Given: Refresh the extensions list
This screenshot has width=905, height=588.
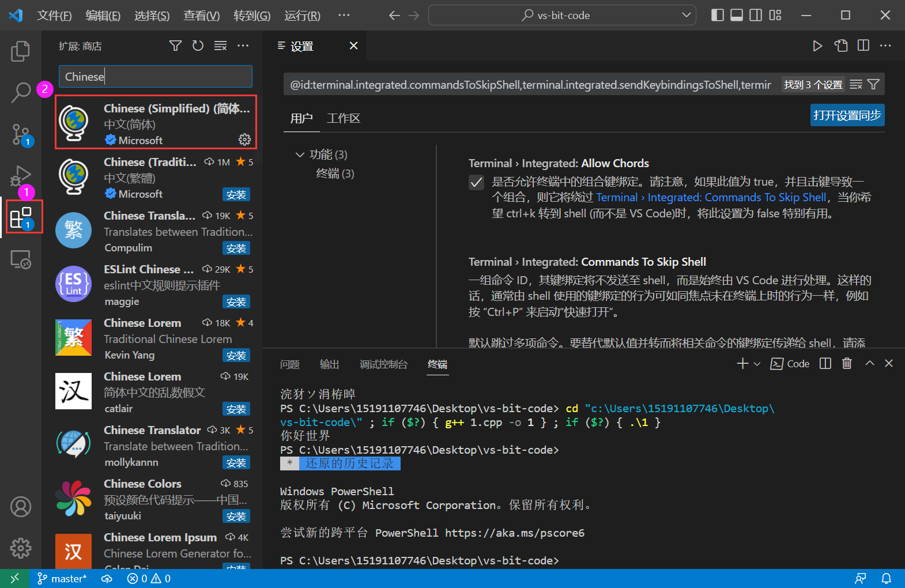Looking at the screenshot, I should 198,46.
